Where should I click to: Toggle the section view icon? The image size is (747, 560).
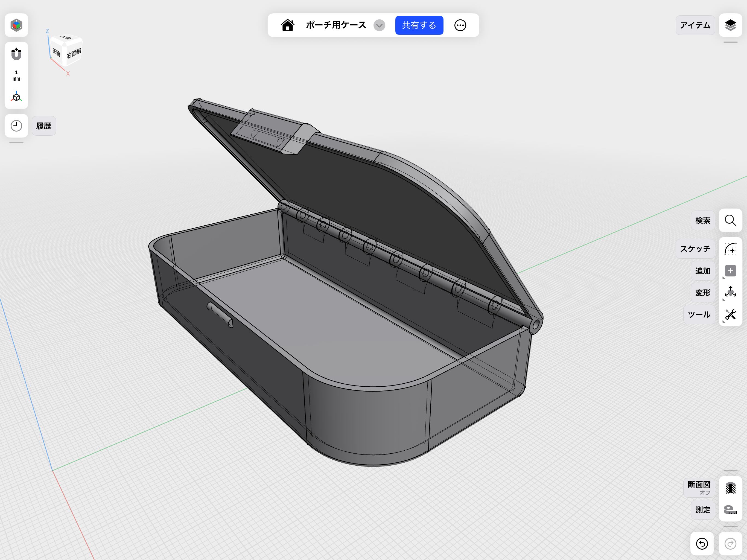pos(730,488)
